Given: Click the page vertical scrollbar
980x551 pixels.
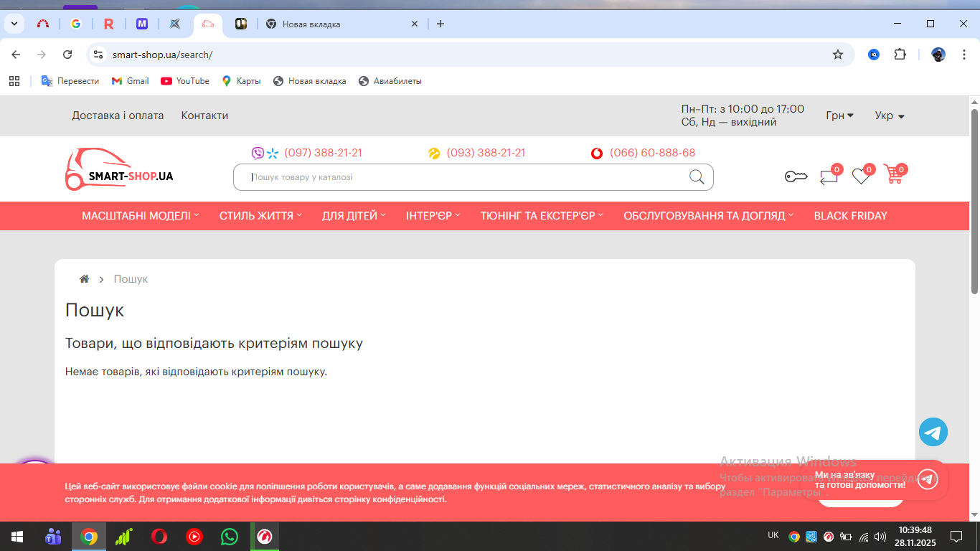Looking at the screenshot, I should (x=974, y=201).
